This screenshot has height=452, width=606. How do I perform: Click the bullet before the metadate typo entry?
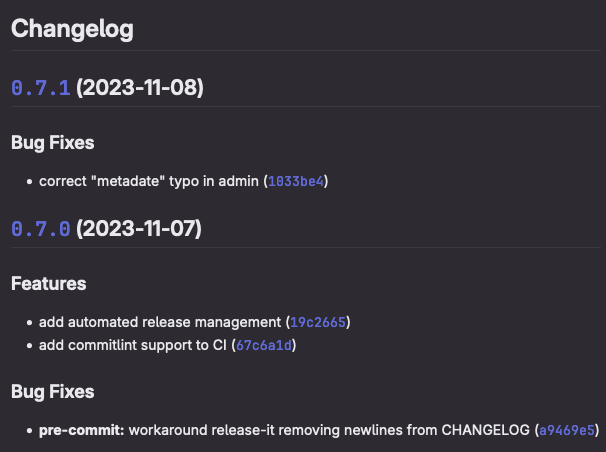click(29, 182)
